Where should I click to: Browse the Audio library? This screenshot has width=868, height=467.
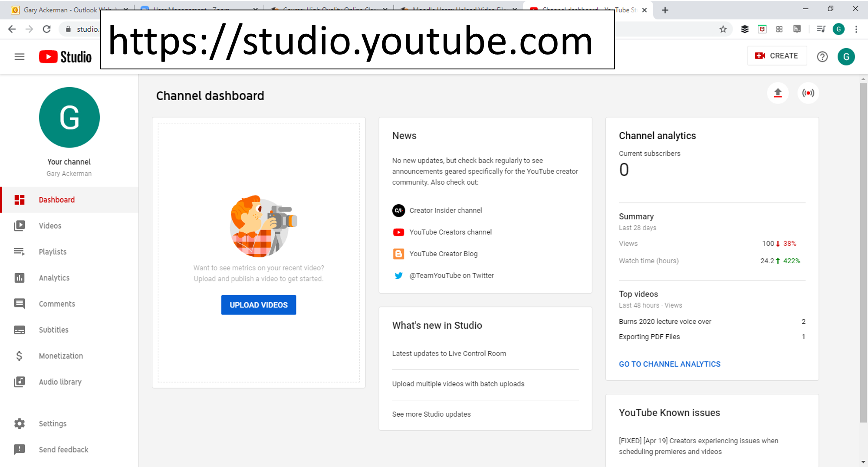point(60,382)
